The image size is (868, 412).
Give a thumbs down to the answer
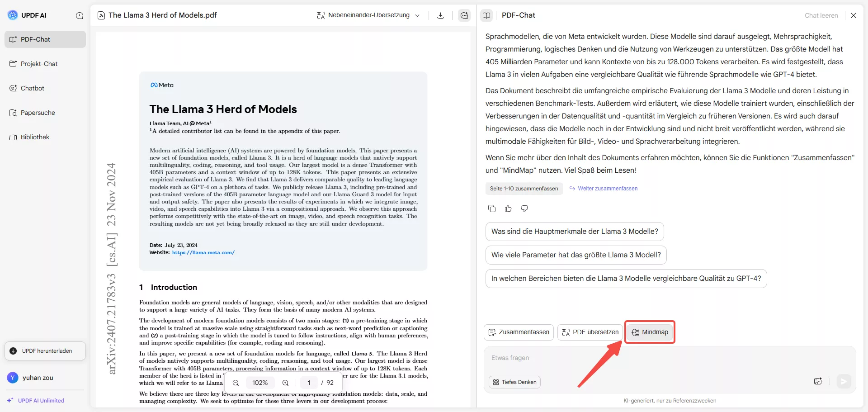click(x=524, y=208)
